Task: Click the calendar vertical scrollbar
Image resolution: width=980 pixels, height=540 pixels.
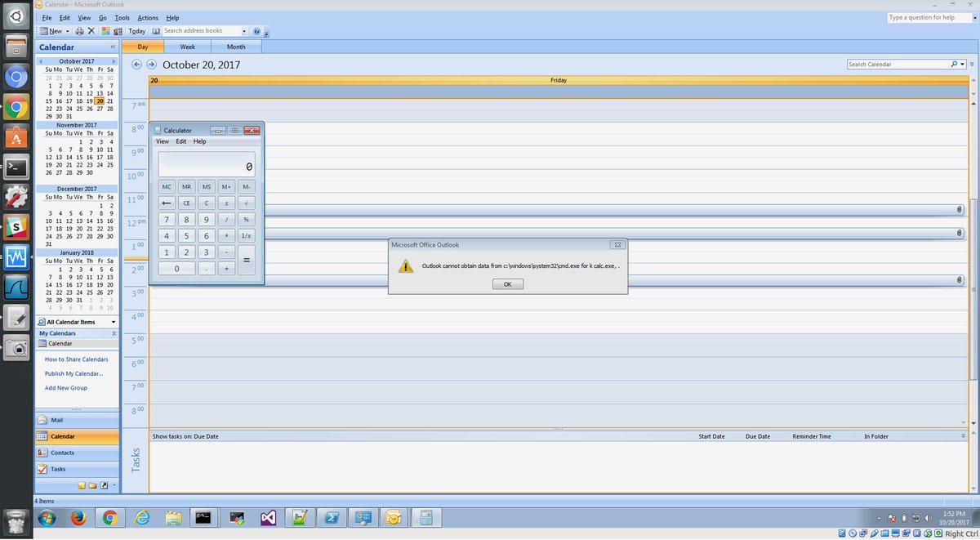Action: tap(972, 289)
